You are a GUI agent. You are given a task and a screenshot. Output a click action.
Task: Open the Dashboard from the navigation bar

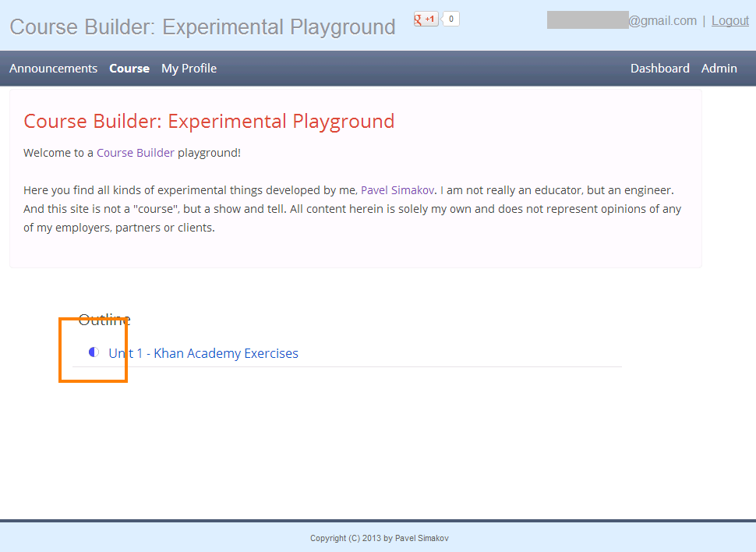(x=659, y=69)
